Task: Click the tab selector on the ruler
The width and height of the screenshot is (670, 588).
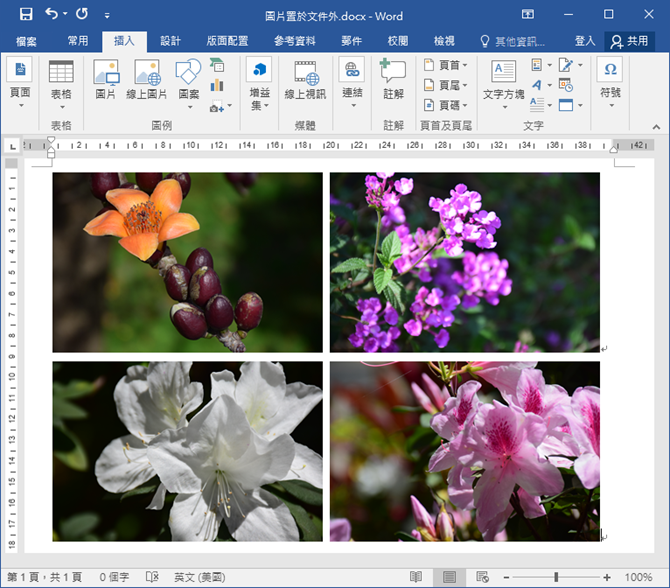Action: click(x=12, y=147)
